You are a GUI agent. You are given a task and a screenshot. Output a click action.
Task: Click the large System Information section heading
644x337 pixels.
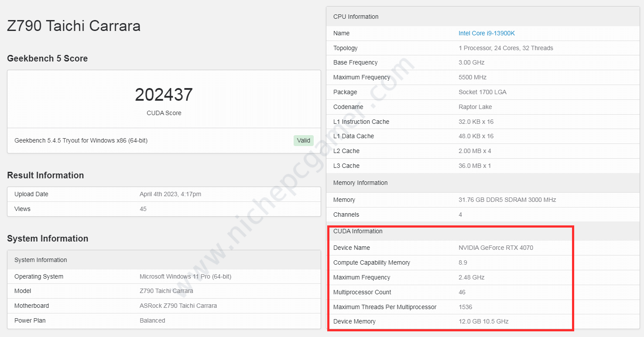click(48, 238)
